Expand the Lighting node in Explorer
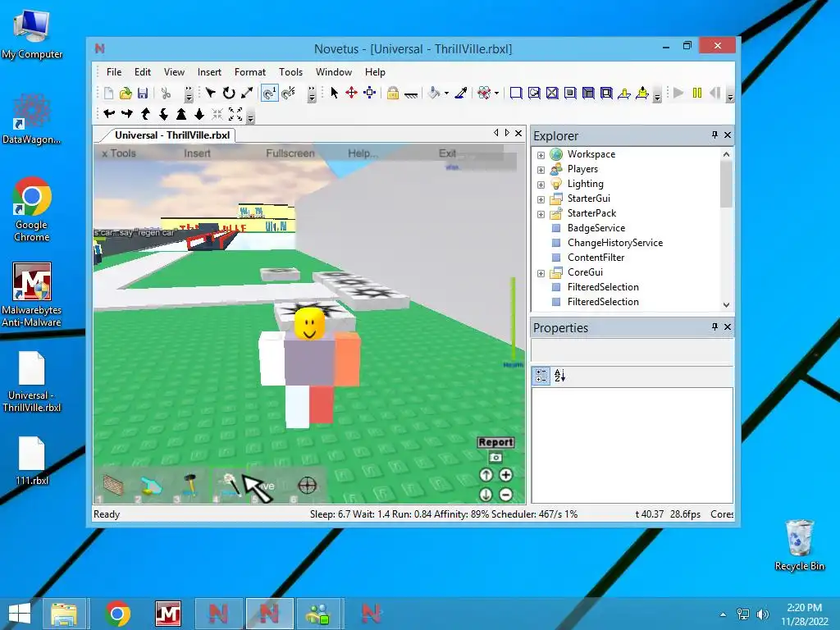 pos(541,185)
